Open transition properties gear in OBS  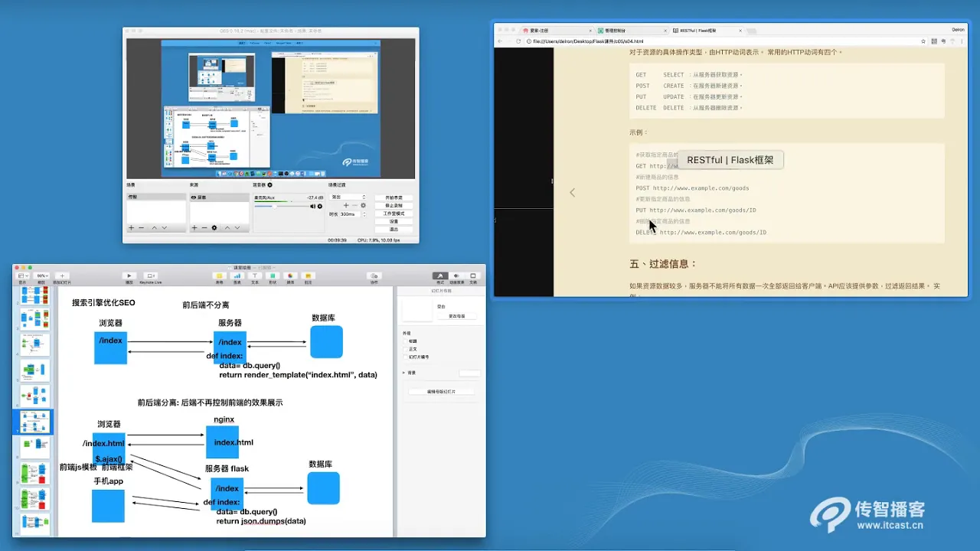tap(363, 205)
